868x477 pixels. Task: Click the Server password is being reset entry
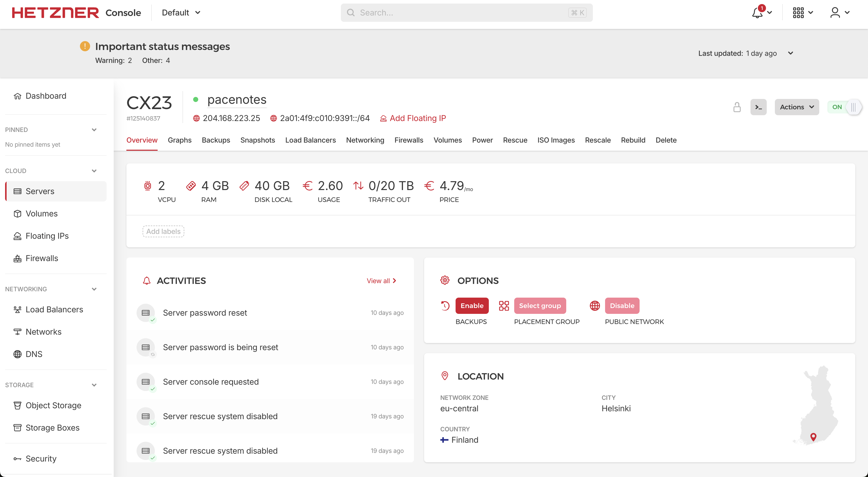coord(270,347)
